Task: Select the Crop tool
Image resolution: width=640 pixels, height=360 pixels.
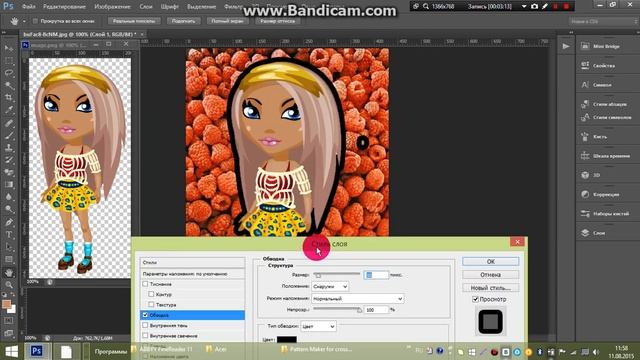Action: pos(9,98)
